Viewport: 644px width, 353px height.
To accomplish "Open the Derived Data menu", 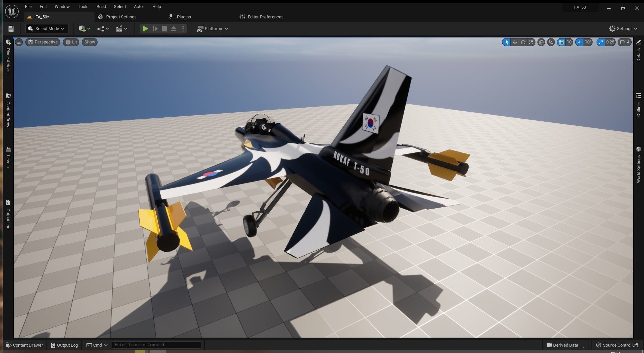I will click(565, 345).
